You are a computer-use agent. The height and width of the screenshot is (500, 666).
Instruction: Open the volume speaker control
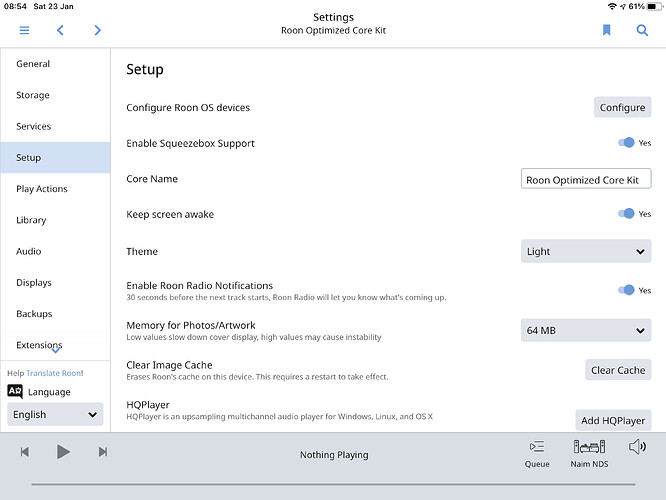tap(637, 447)
